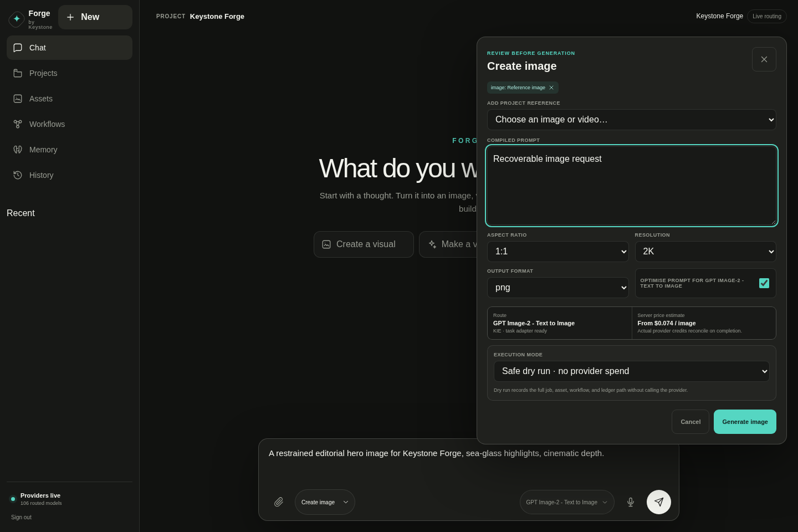
Task: Open the Create image mode selector
Action: click(x=325, y=502)
